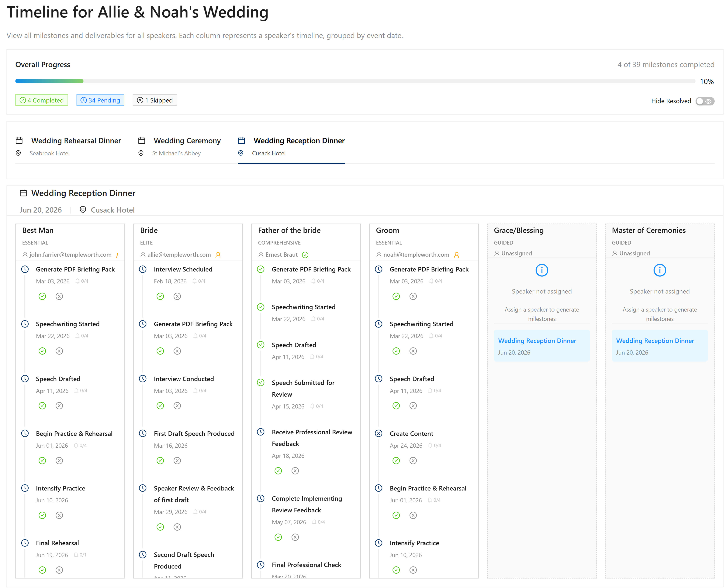Mark Bride's Speaker Review & Feedback complete
Screen dimensions: 726x588
160,527
